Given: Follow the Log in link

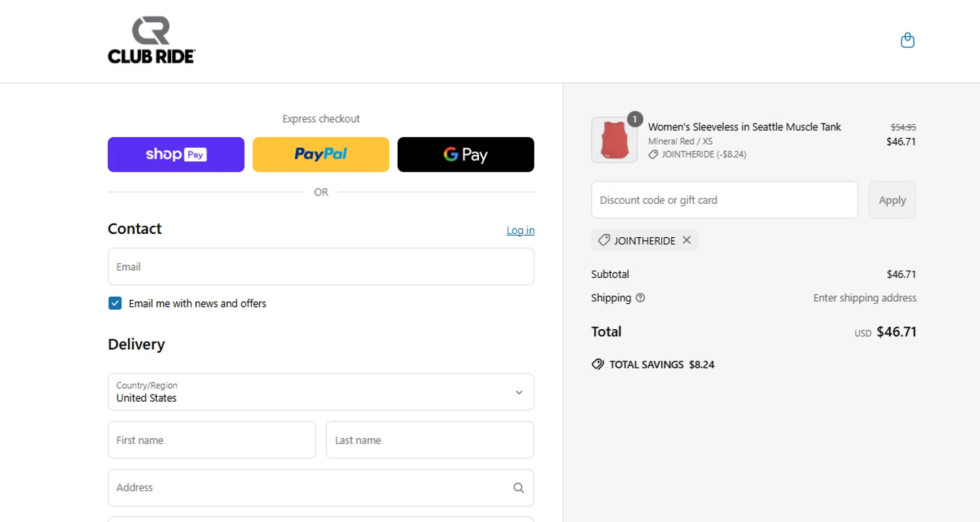Looking at the screenshot, I should point(521,230).
